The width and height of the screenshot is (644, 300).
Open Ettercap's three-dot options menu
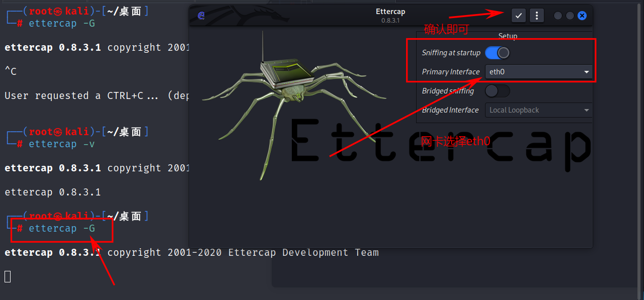coord(537,16)
